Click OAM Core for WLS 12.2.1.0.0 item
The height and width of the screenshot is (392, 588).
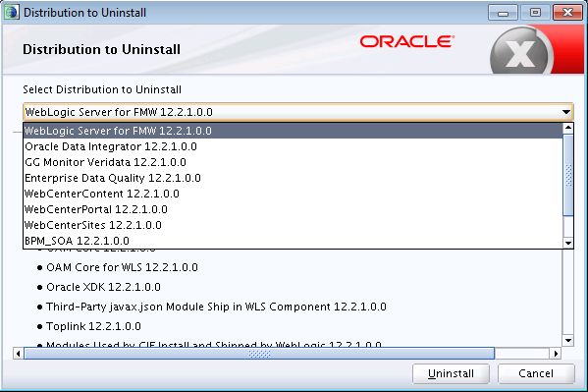pyautogui.click(x=122, y=267)
